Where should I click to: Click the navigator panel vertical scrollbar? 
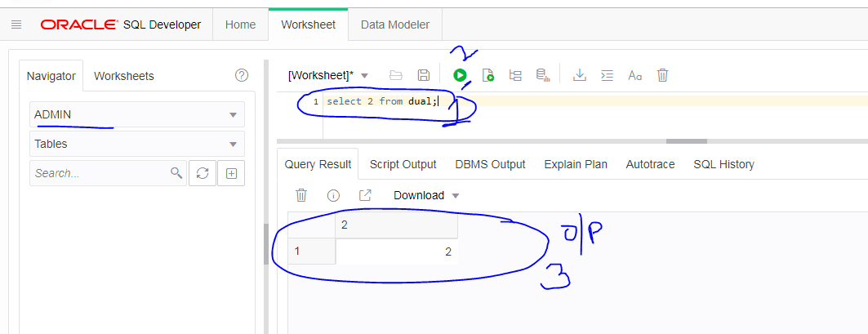[x=265, y=243]
